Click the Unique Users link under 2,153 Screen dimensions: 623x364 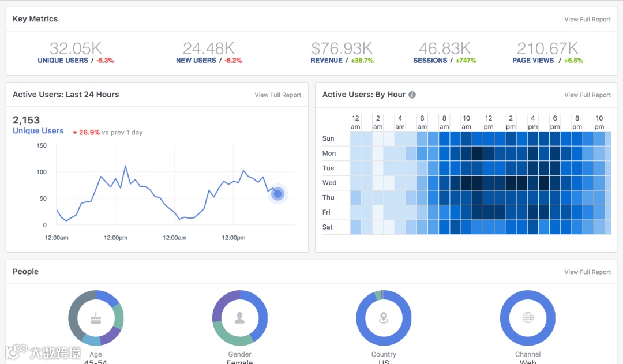pyautogui.click(x=38, y=131)
